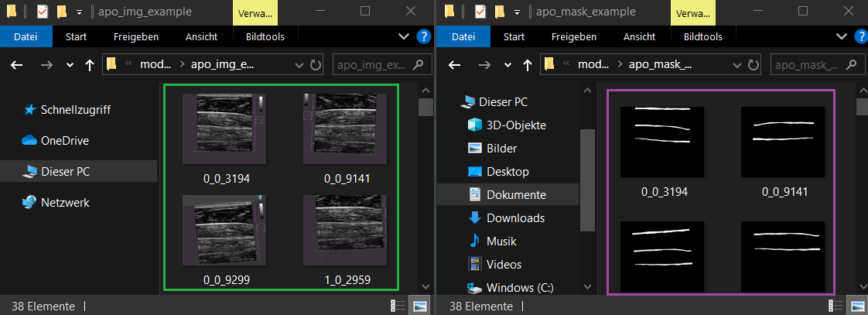Open Netzwerk in the left sidebar

tap(65, 203)
